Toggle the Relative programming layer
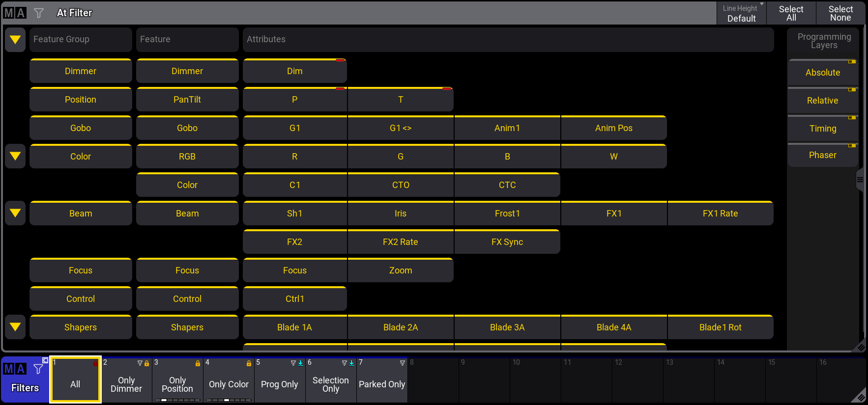 coord(823,101)
